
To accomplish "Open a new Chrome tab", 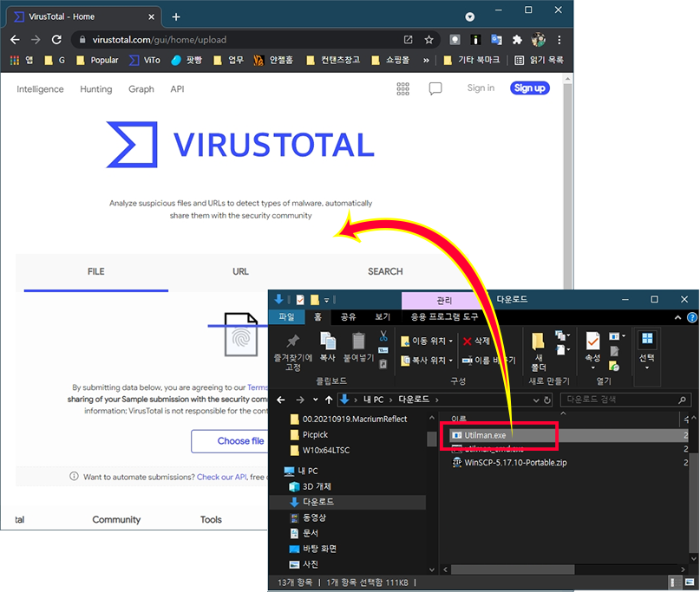I will pyautogui.click(x=176, y=17).
